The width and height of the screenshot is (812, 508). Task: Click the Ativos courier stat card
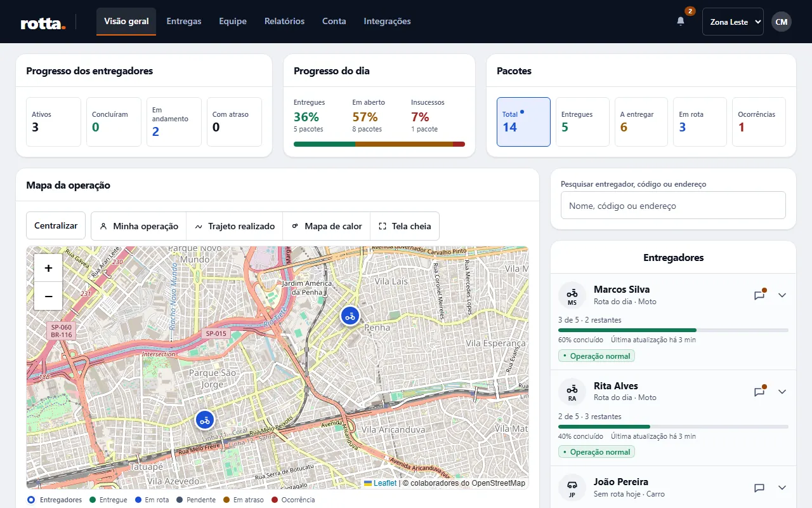53,122
